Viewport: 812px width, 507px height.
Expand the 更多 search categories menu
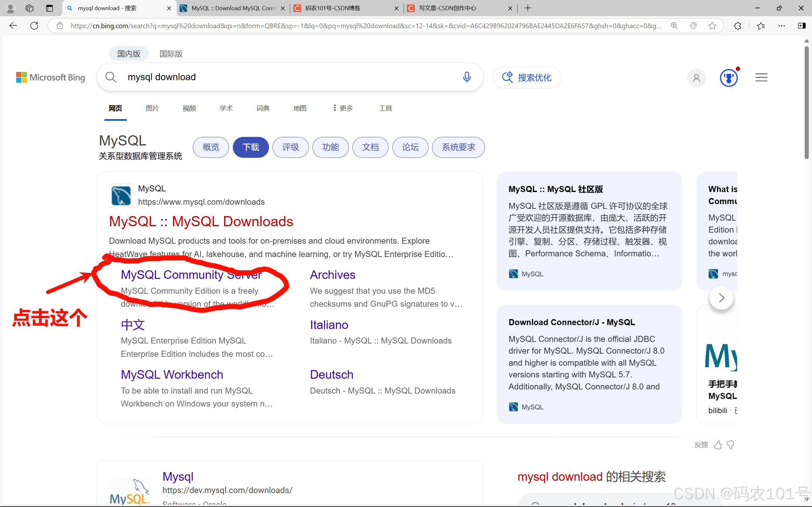point(343,108)
